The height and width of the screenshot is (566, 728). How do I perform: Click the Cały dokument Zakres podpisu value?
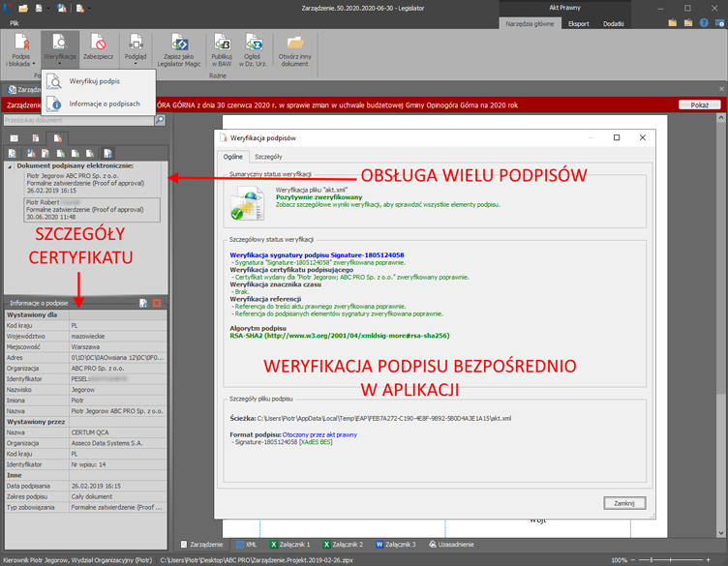pyautogui.click(x=92, y=496)
